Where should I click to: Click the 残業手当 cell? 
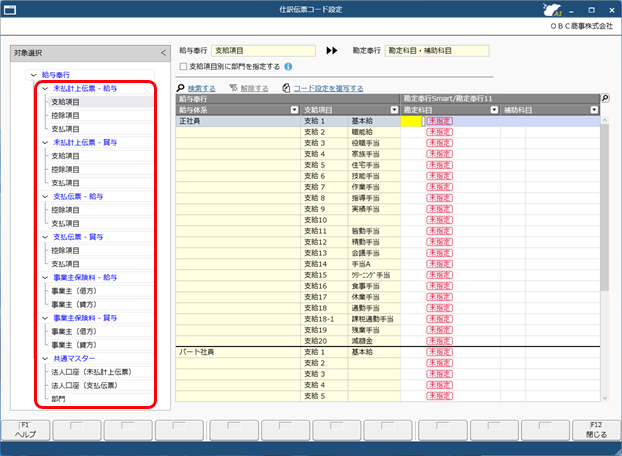tap(374, 330)
